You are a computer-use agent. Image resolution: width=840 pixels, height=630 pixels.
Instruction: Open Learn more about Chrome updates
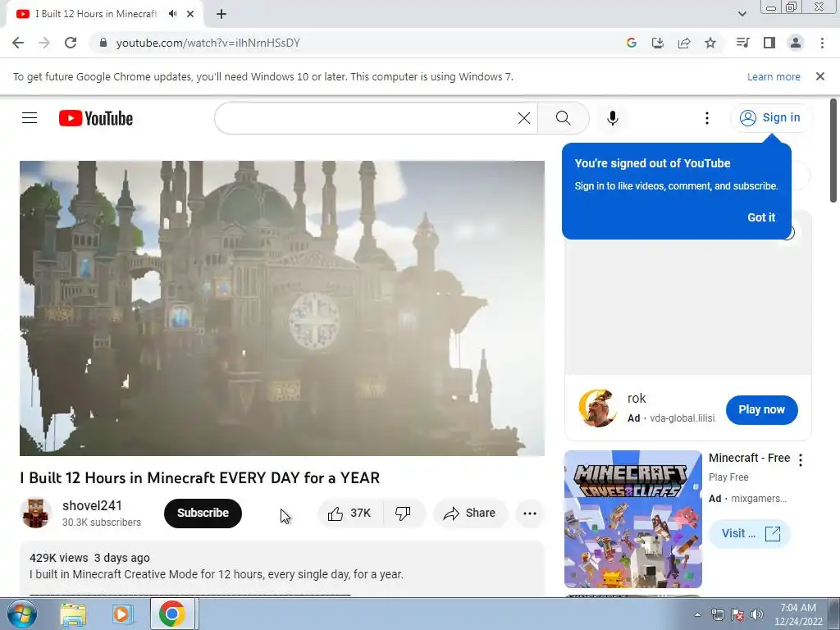[774, 76]
